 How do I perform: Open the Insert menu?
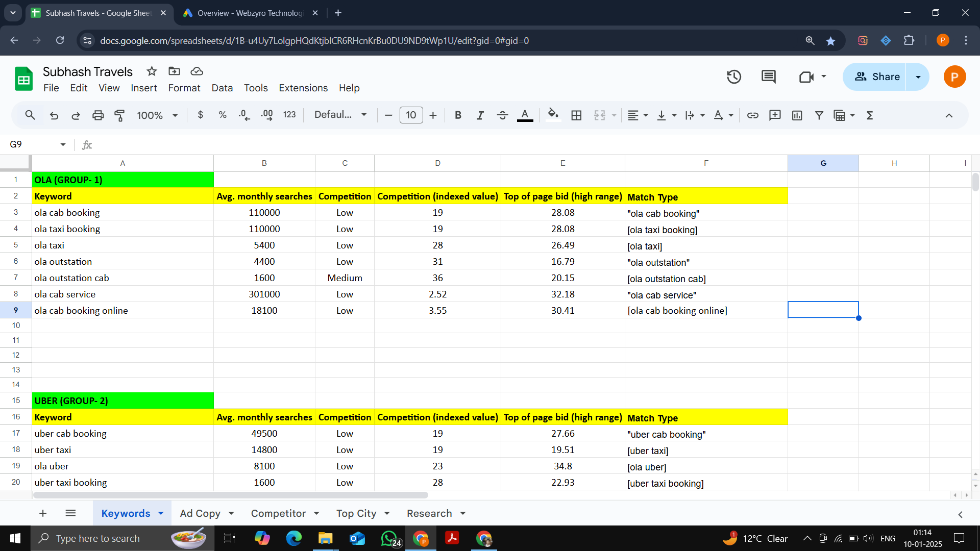pyautogui.click(x=144, y=88)
